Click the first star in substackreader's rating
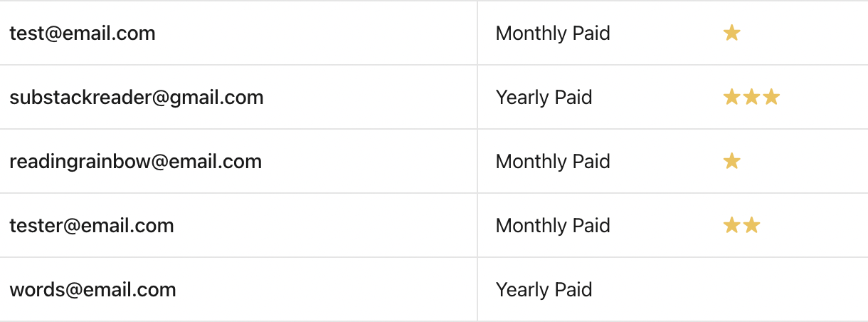Image resolution: width=868 pixels, height=322 pixels. [x=731, y=97]
